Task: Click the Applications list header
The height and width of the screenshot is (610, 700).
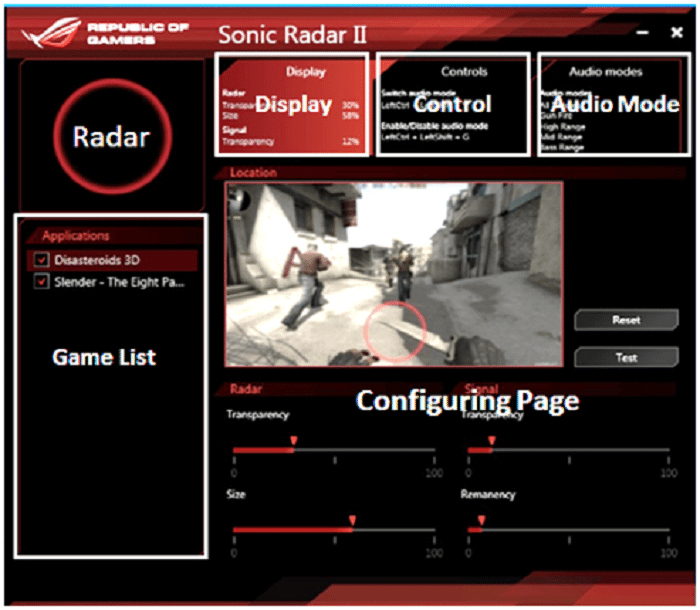Action: point(76,236)
